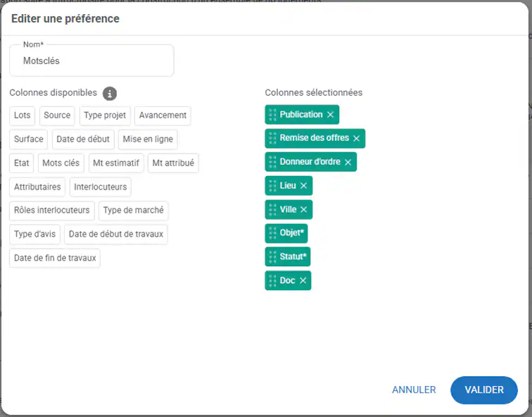Image resolution: width=532 pixels, height=417 pixels.
Task: Click the drag handle on the Objet chip
Action: [x=272, y=233]
